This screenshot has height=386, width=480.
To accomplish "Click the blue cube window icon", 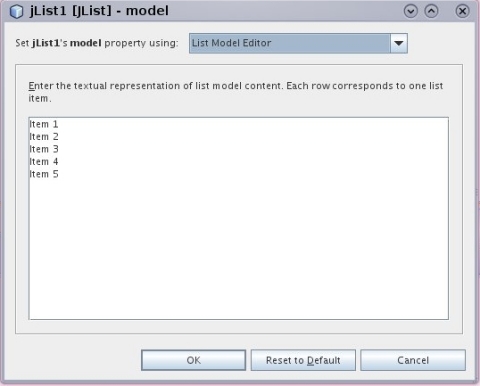I will tap(16, 11).
